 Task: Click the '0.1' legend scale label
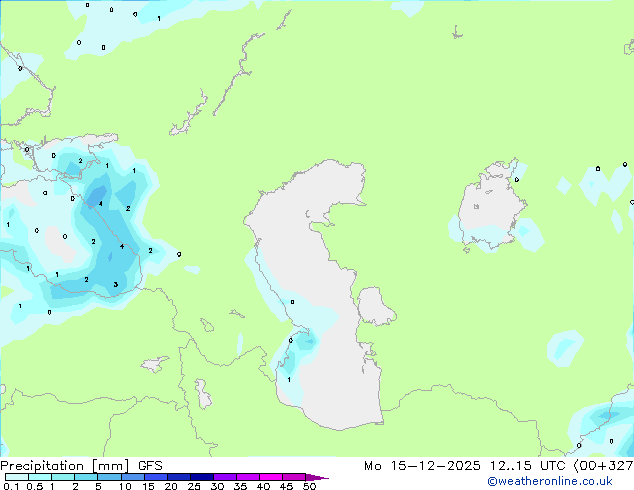click(x=11, y=486)
